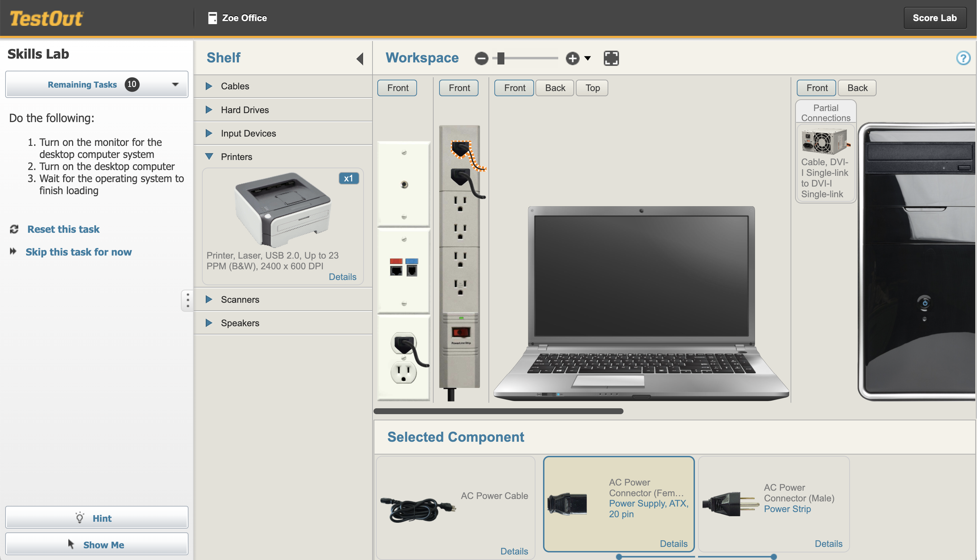Expand the Cables shelf category
The width and height of the screenshot is (977, 560).
(x=209, y=86)
